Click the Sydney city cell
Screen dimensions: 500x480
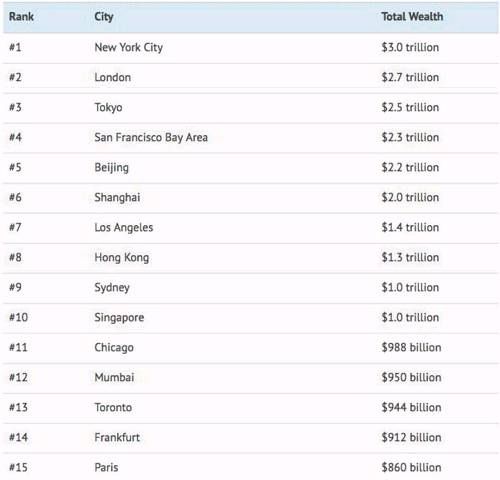tap(112, 288)
